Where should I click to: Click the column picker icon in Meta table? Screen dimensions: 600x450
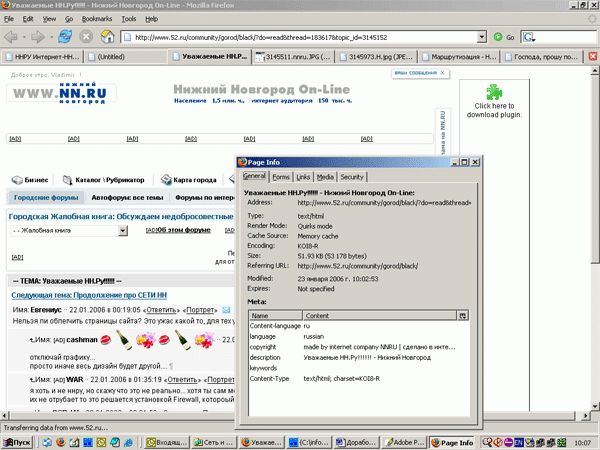point(463,314)
